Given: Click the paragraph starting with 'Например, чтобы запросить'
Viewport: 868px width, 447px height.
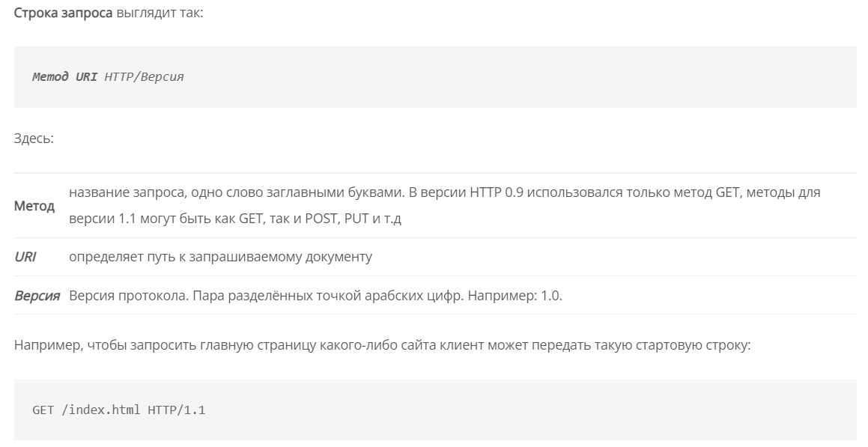Looking at the screenshot, I should click(382, 345).
